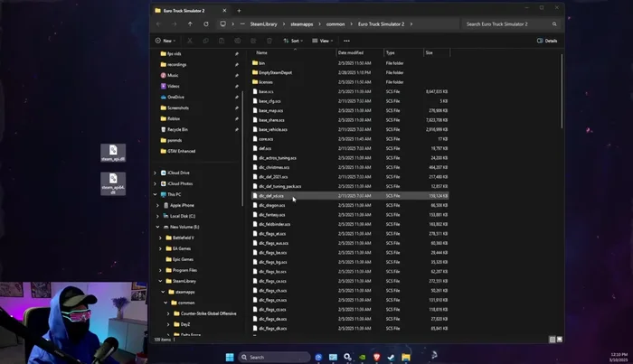Unpin fps vids via its pin icon

(x=237, y=53)
